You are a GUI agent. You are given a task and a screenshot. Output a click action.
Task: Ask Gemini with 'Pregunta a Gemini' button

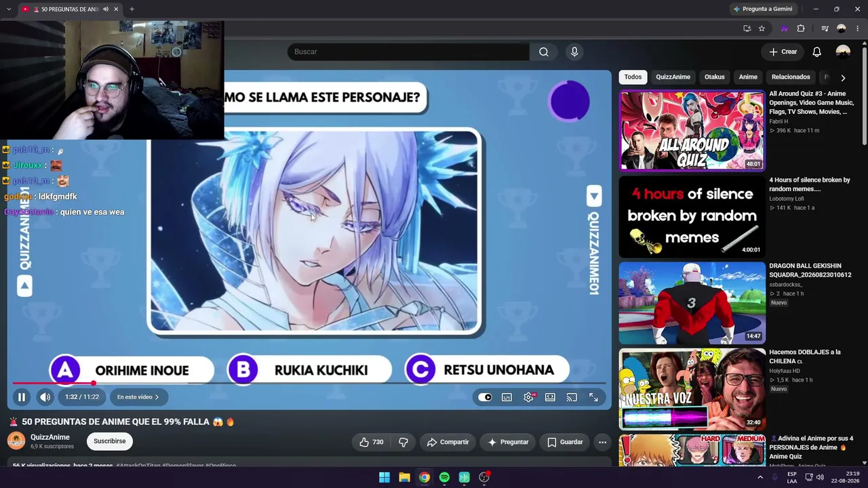(x=763, y=9)
